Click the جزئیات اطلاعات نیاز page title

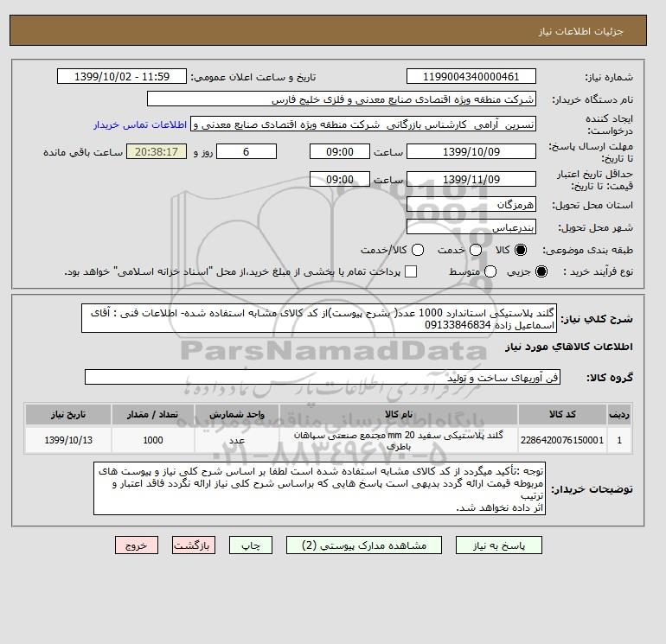coord(580,31)
